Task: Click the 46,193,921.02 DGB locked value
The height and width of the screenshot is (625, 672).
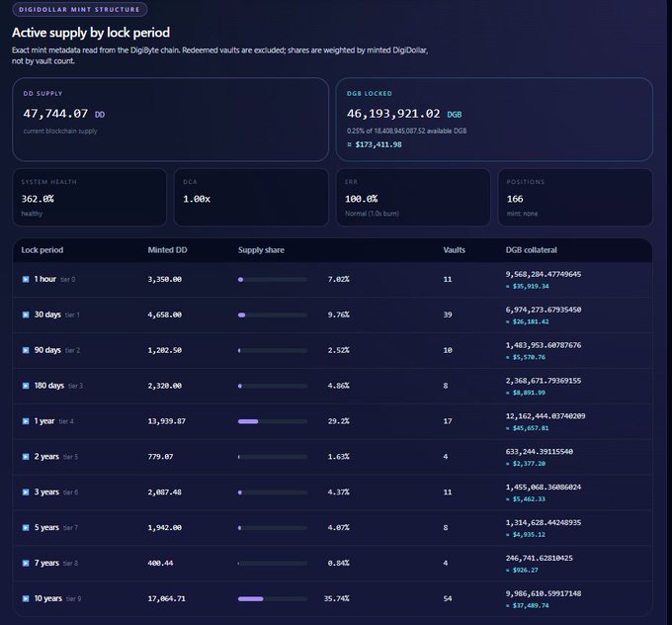Action: pos(393,114)
